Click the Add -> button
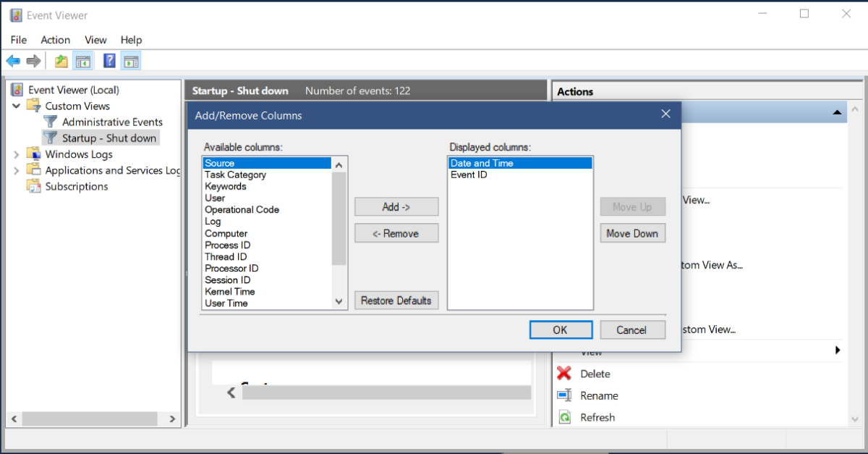The image size is (868, 454). pyautogui.click(x=396, y=207)
